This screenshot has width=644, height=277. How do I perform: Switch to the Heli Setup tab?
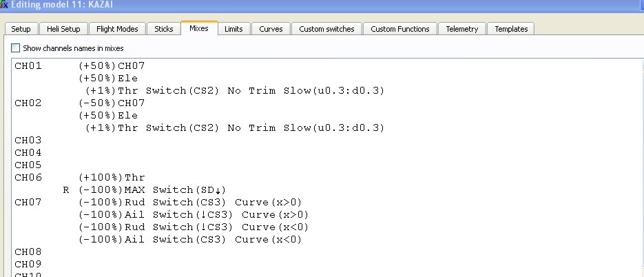click(x=64, y=29)
